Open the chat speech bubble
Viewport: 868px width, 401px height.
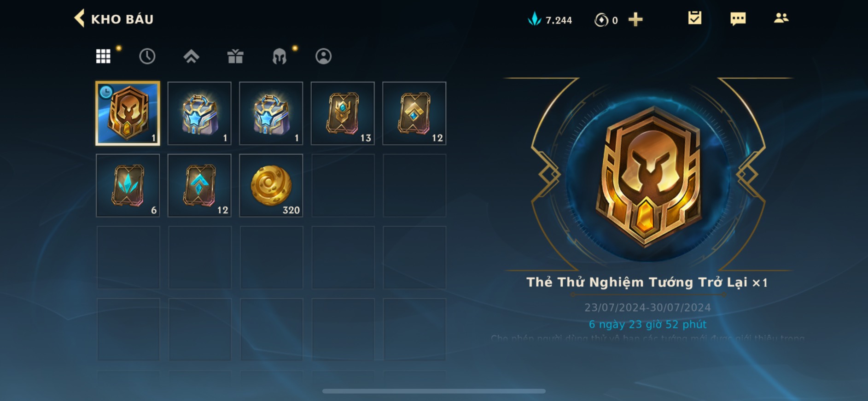738,19
